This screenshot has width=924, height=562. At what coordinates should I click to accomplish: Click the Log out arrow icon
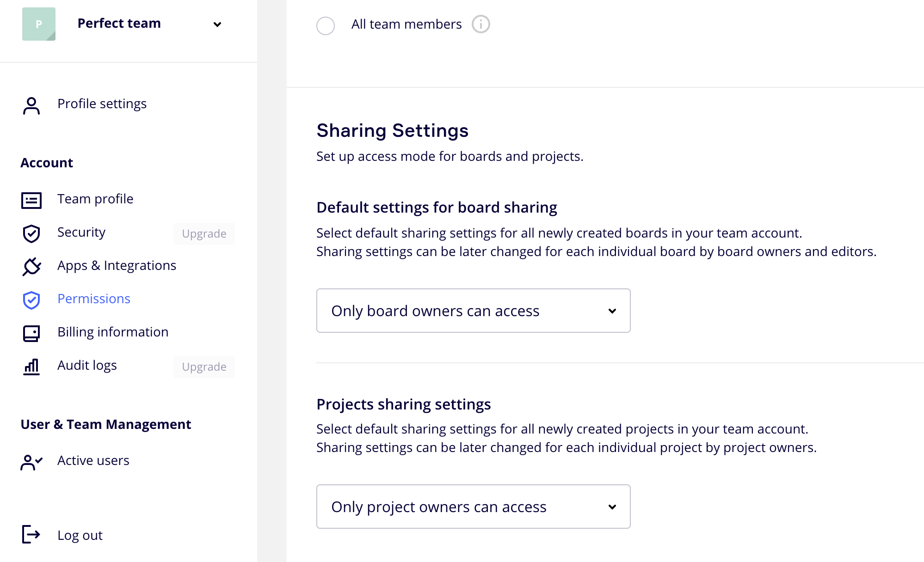pos(31,534)
